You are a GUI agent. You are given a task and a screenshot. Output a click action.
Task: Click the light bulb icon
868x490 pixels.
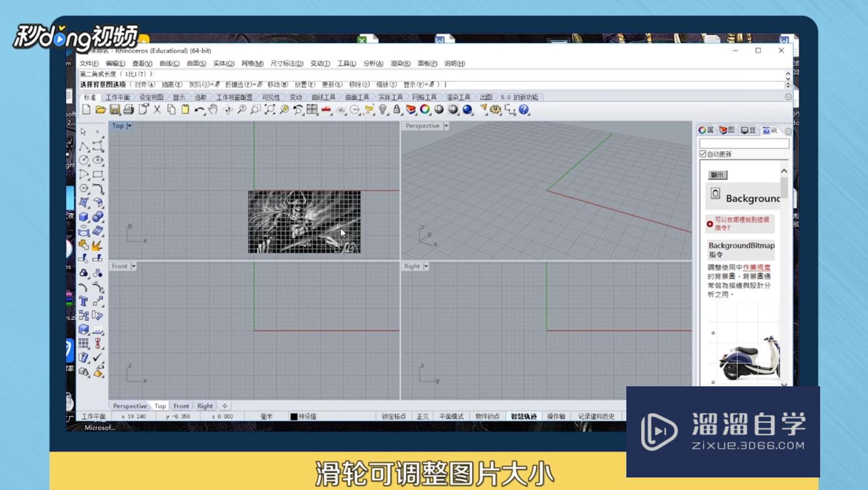coord(383,109)
